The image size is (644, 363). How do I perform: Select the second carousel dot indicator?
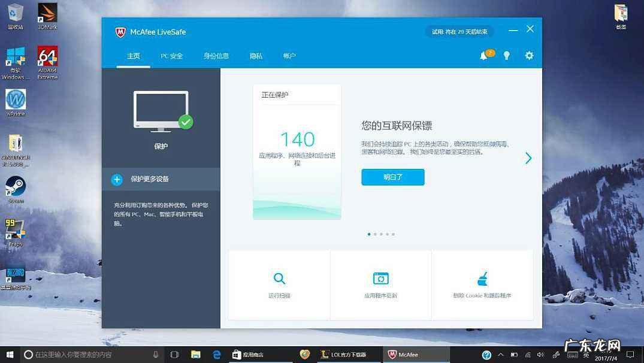point(374,234)
